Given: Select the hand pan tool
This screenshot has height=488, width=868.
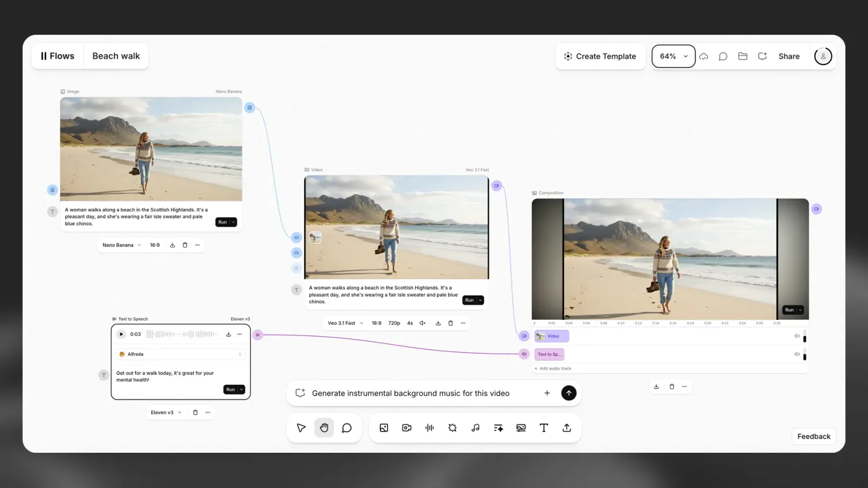Looking at the screenshot, I should click(x=324, y=428).
